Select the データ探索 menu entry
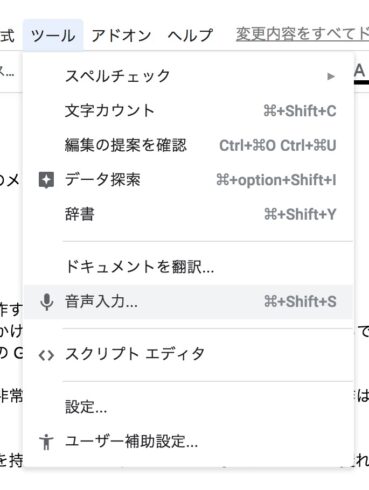Viewport: 369px width, 490px height. point(188,180)
